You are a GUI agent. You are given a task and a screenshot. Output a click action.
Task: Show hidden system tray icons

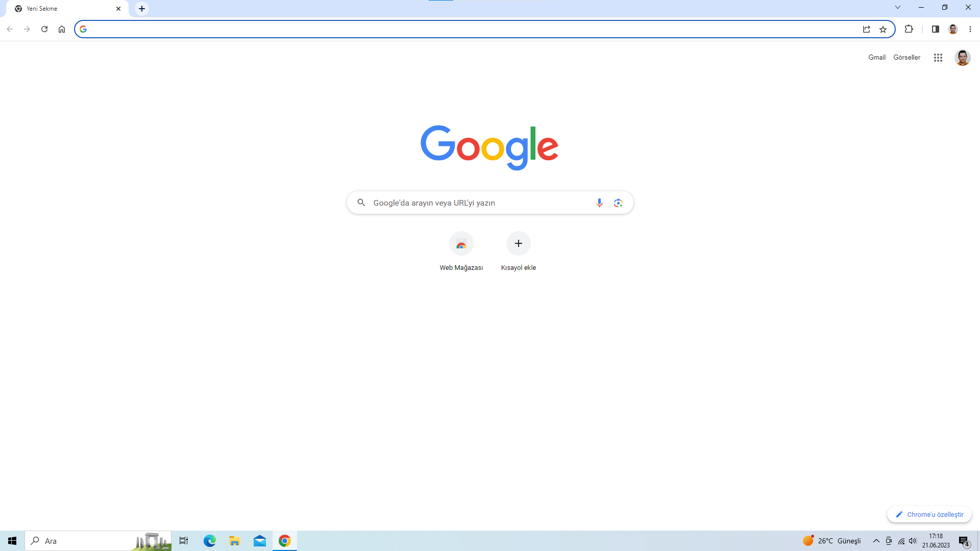876,541
